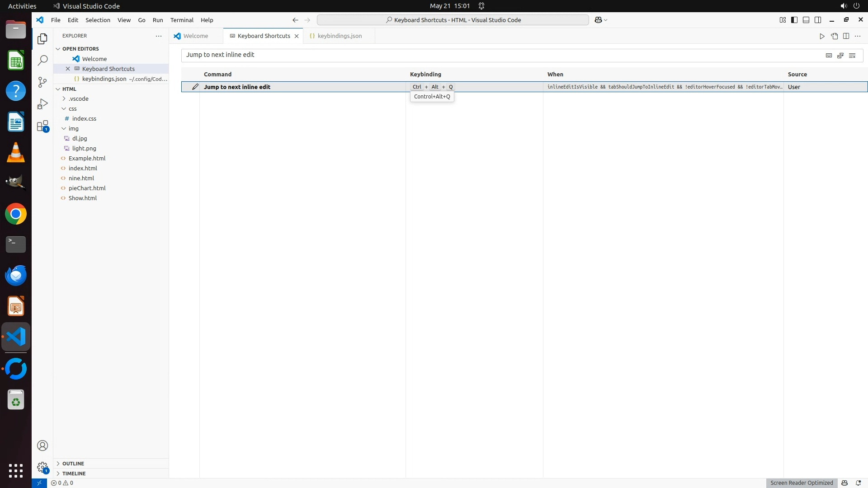
Task: Collapse the css folder
Action: (x=72, y=108)
